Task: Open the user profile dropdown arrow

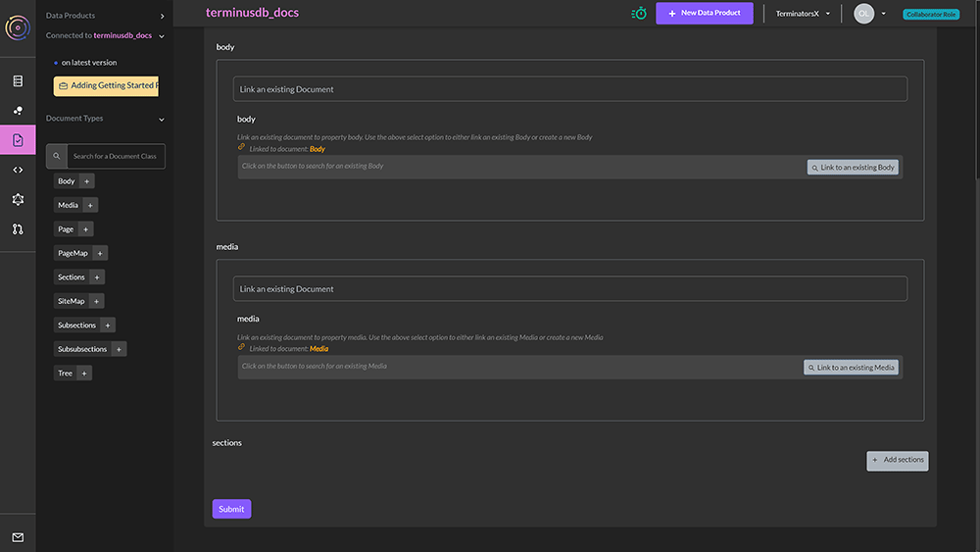Action: tap(883, 14)
